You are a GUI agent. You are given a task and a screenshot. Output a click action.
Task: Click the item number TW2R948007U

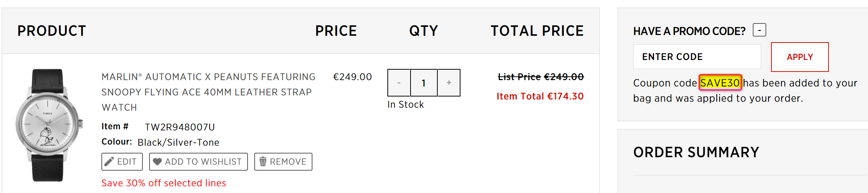click(x=180, y=127)
